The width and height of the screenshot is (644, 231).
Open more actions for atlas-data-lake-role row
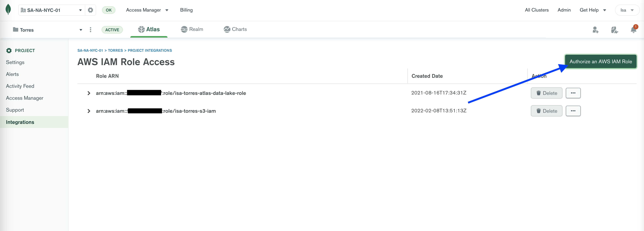[x=573, y=93]
